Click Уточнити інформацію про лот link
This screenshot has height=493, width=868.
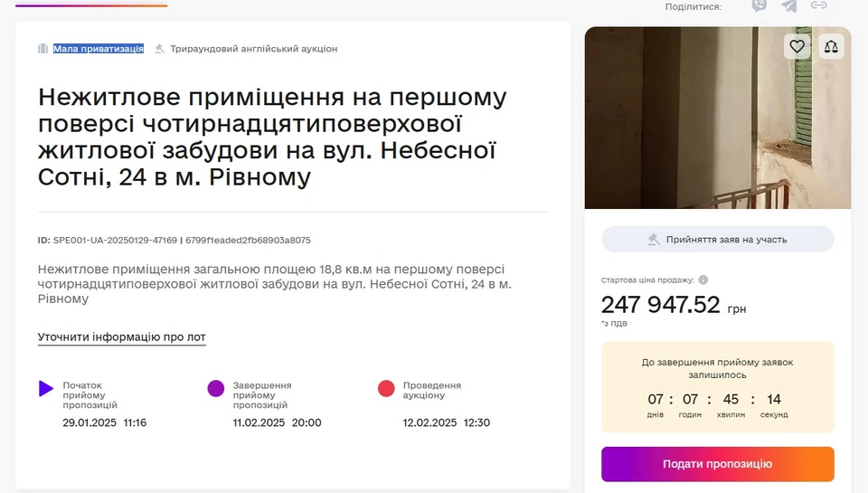tap(122, 337)
